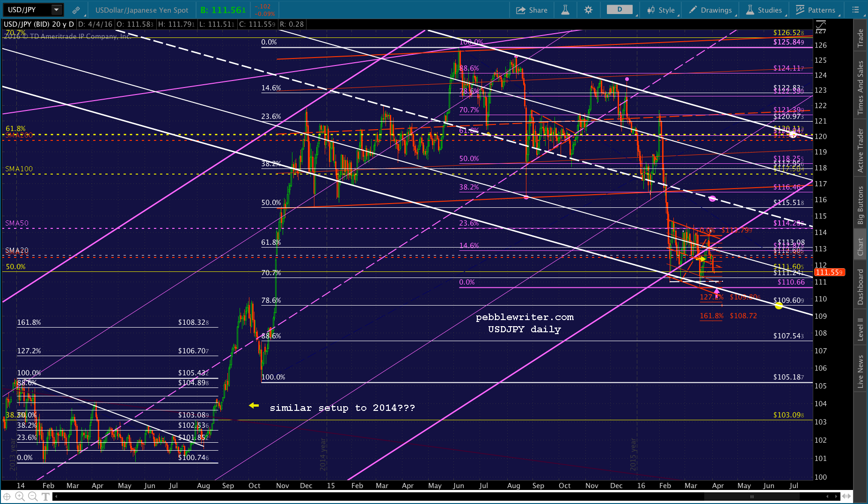Screen dimensions: 868x504
Task: Click the SMA100 label
Action: pyautogui.click(x=19, y=168)
